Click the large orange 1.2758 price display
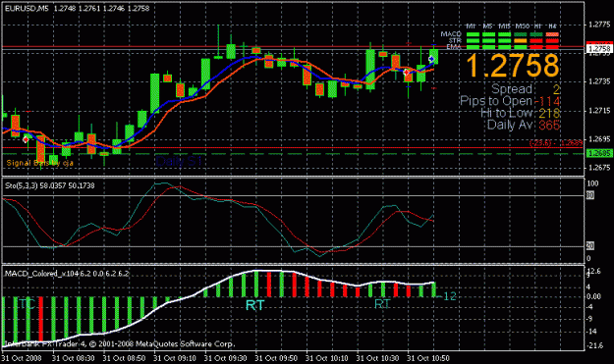Viewport: 614px width, 364px height. pyautogui.click(x=512, y=66)
